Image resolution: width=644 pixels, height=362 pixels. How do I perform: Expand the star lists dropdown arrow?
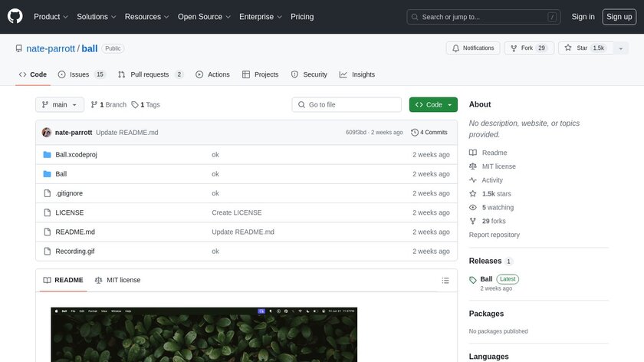click(x=618, y=48)
